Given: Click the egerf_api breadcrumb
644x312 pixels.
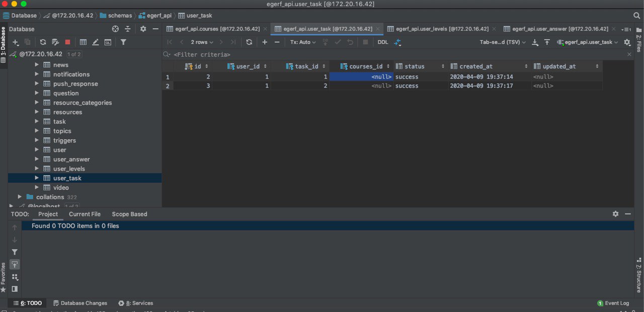Looking at the screenshot, I should [155, 16].
